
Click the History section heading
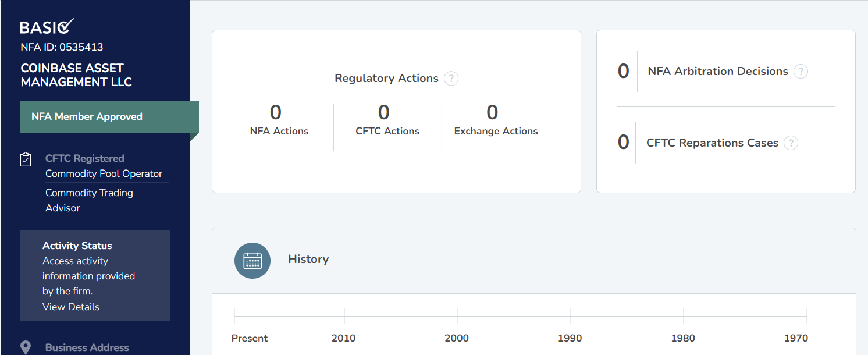pyautogui.click(x=308, y=260)
